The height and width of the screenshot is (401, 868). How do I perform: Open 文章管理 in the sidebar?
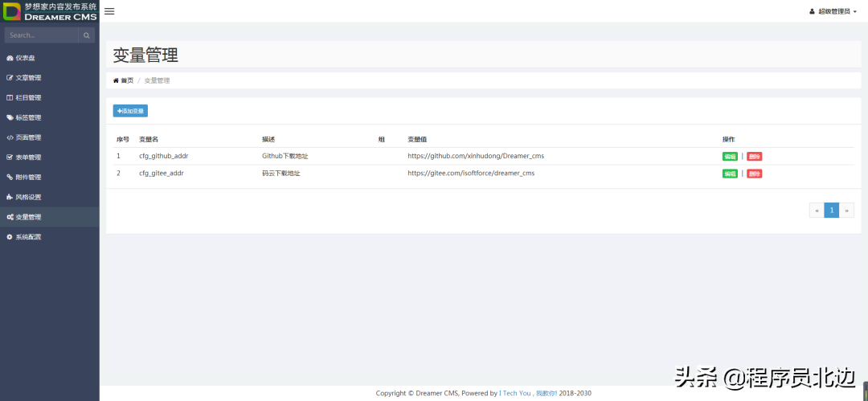pyautogui.click(x=50, y=77)
